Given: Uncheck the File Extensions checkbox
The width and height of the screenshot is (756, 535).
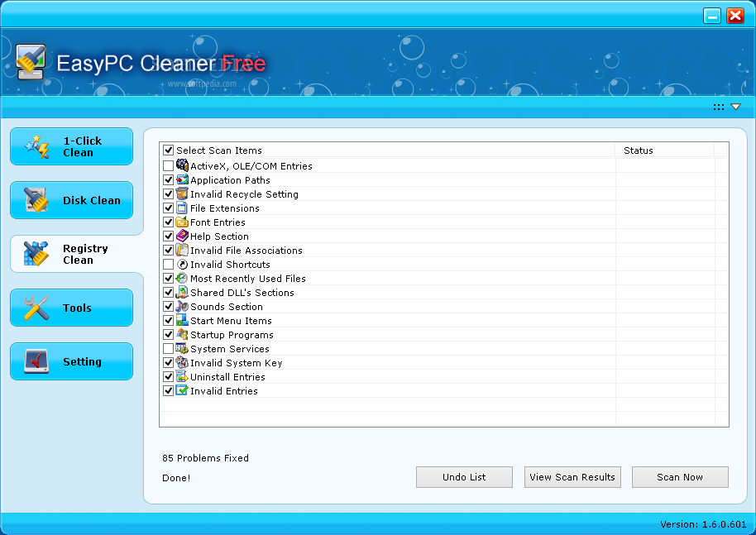Looking at the screenshot, I should (168, 208).
